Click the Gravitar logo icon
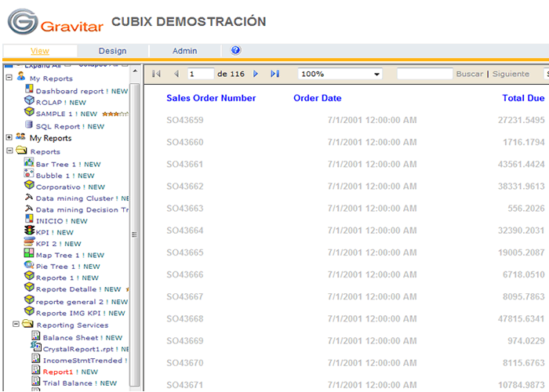The image size is (549, 392). coord(23,21)
